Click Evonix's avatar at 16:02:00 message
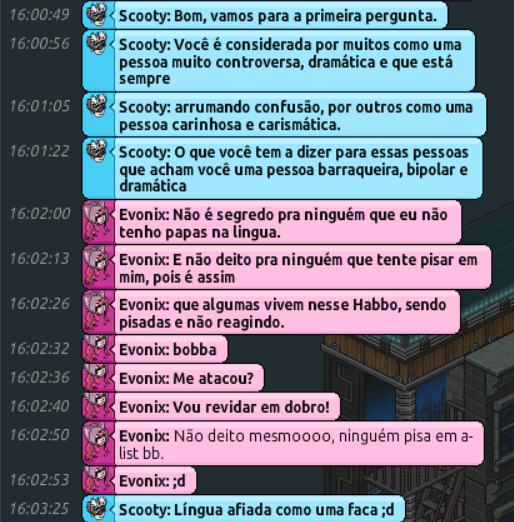 coord(98,221)
